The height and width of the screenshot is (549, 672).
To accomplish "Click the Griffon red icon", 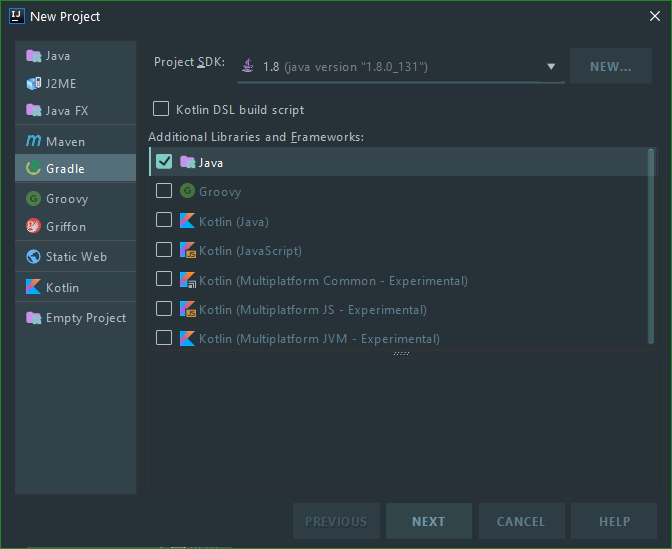I will click(33, 226).
